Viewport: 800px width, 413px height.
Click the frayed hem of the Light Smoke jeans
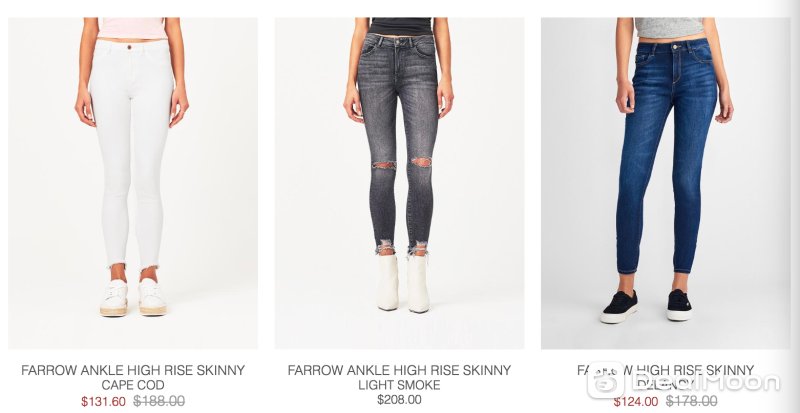click(402, 248)
